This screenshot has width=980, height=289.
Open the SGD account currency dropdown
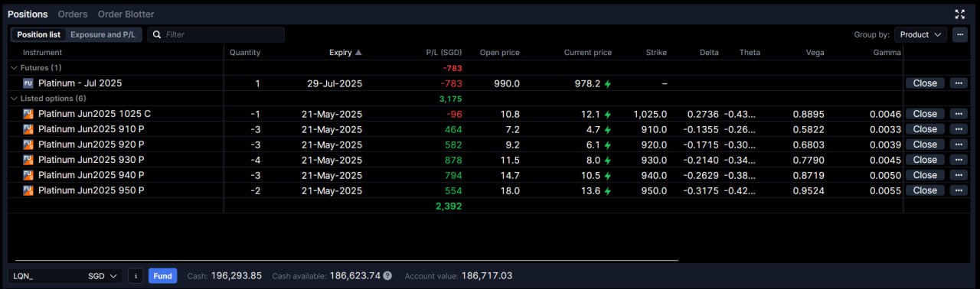[x=103, y=276]
